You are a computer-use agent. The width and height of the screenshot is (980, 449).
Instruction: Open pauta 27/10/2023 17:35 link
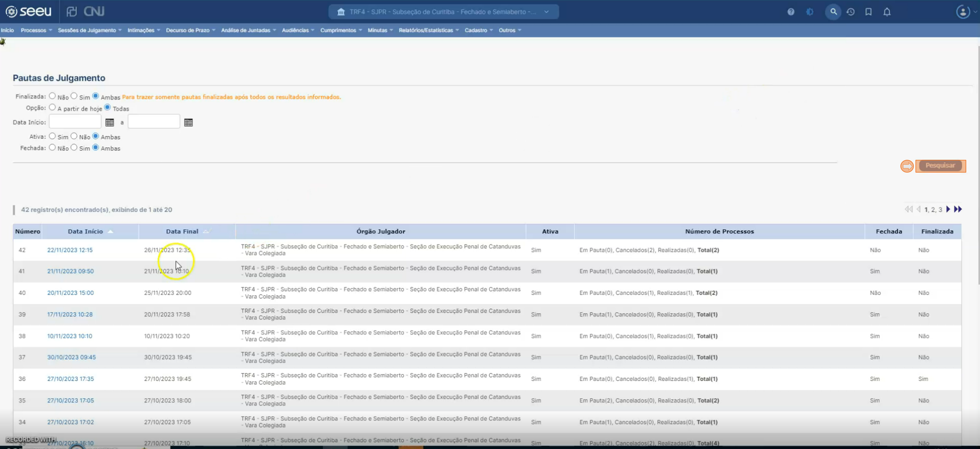[70, 379]
